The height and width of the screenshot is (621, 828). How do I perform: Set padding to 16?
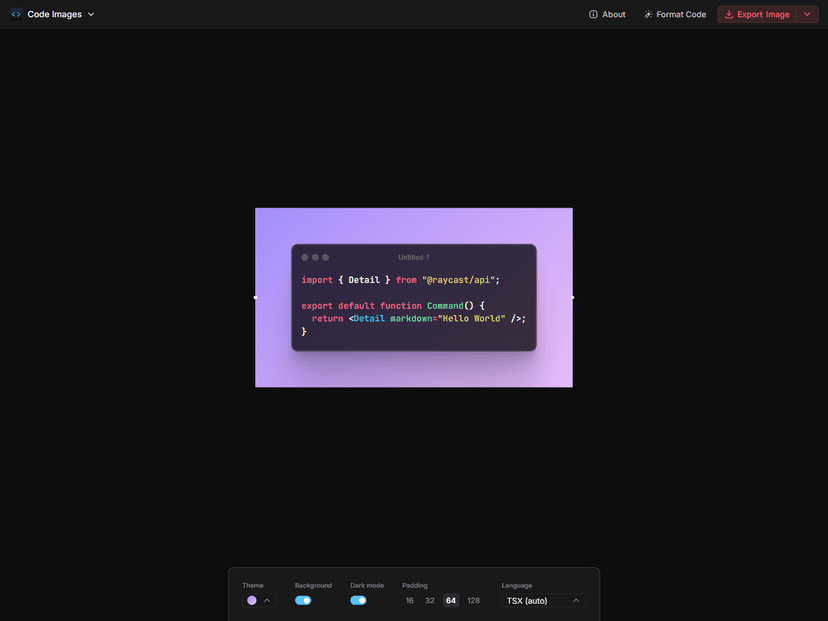(x=410, y=600)
